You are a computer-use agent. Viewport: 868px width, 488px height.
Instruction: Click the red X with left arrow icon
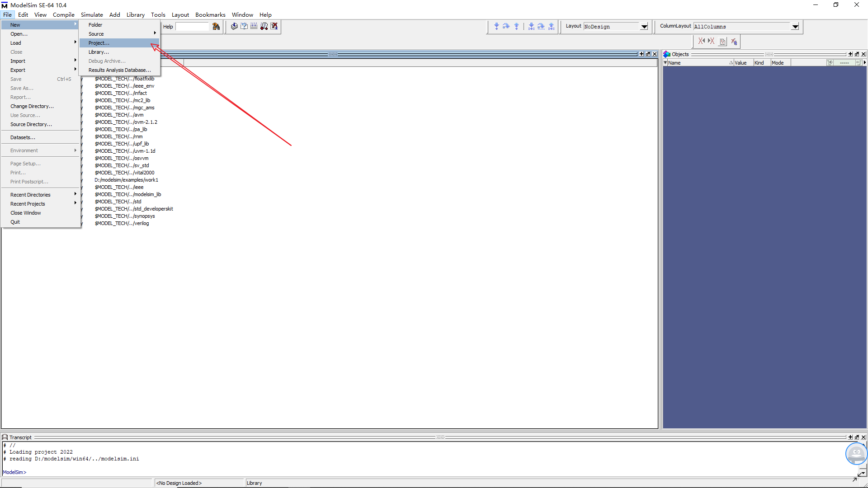(x=701, y=42)
